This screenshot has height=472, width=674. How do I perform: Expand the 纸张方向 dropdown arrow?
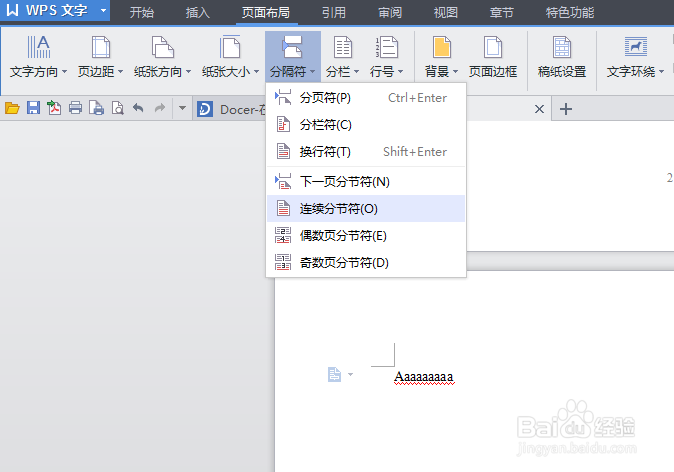point(188,71)
